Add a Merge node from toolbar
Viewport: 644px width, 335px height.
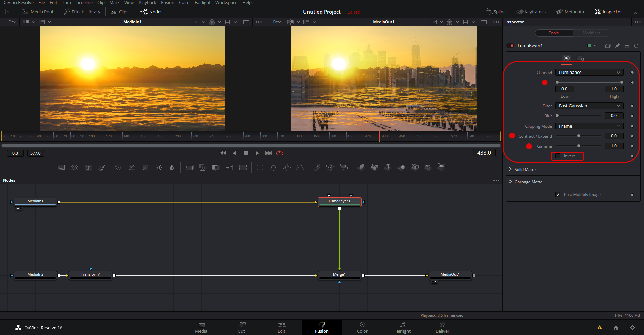(x=189, y=167)
